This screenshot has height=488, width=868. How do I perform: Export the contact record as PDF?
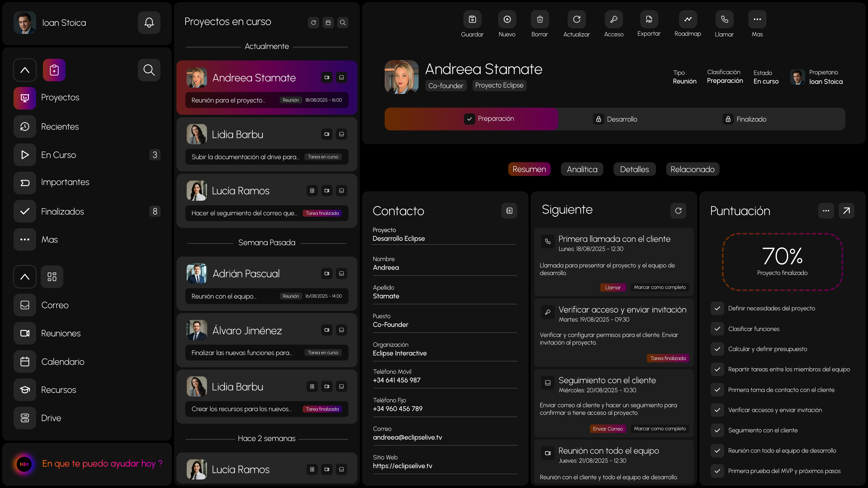tap(648, 19)
